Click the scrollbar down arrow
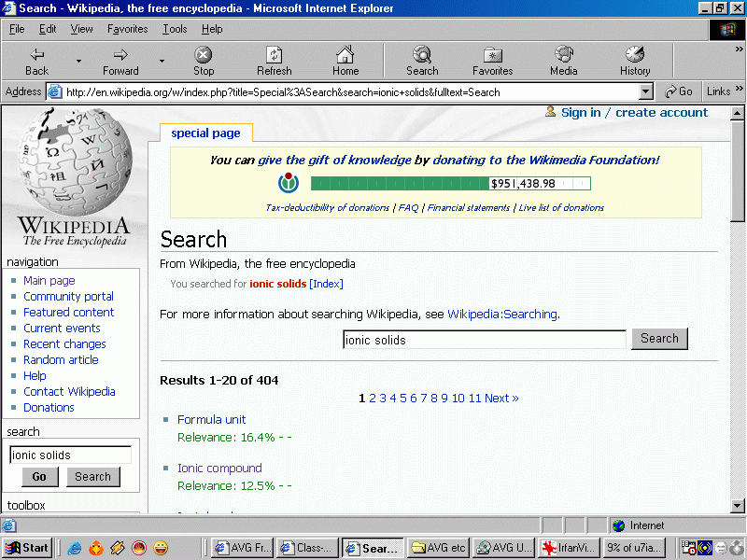 coord(737,506)
